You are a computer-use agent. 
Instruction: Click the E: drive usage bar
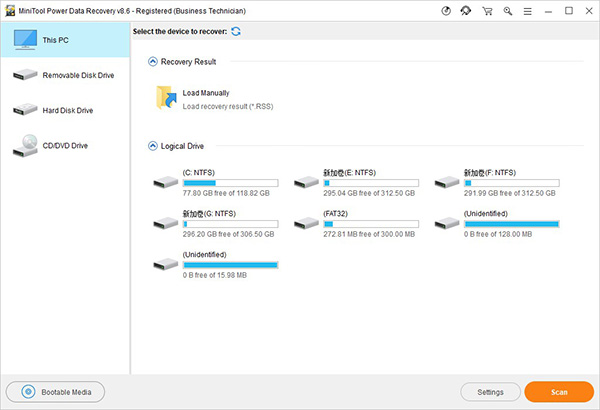(x=371, y=183)
